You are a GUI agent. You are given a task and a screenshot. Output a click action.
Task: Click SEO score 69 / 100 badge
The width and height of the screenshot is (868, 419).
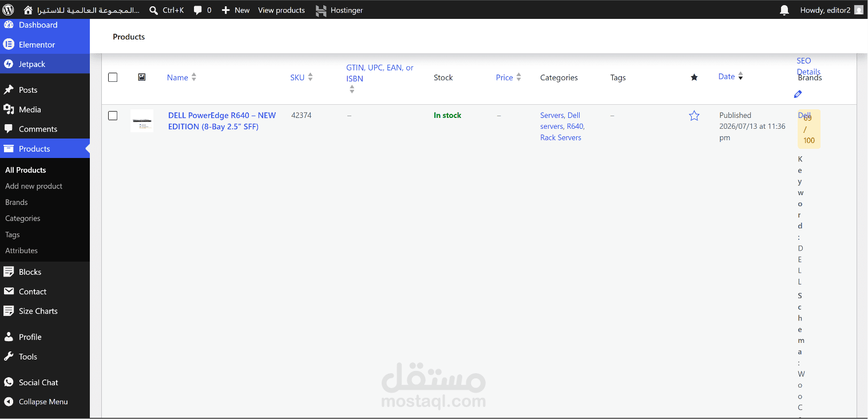click(x=809, y=129)
